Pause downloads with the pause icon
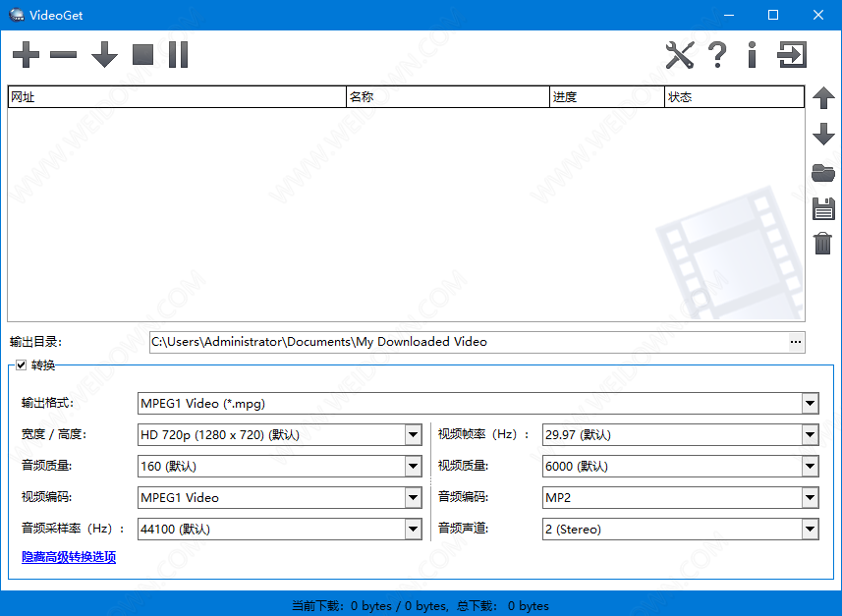842x616 pixels. coord(178,55)
